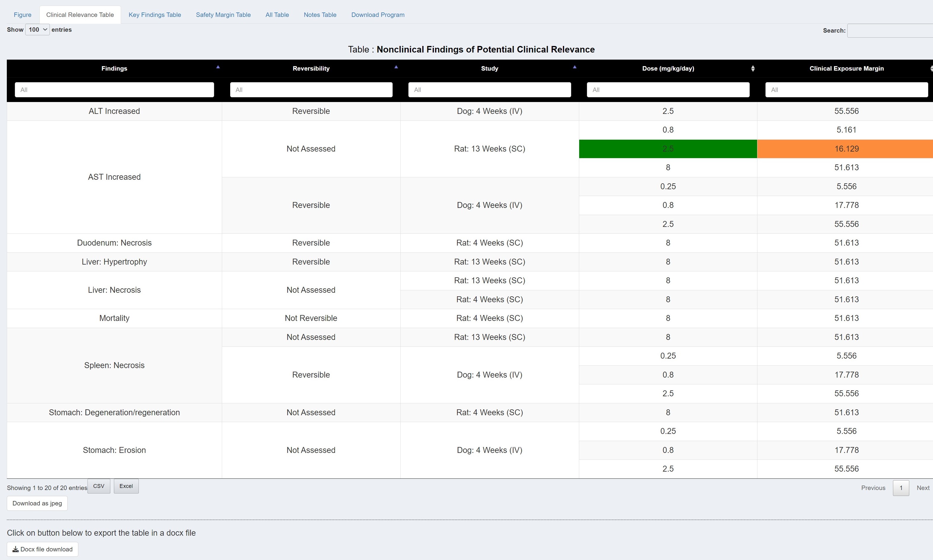Select the 'Spleen: Necrosis' cell
The width and height of the screenshot is (933, 560).
[x=114, y=365]
